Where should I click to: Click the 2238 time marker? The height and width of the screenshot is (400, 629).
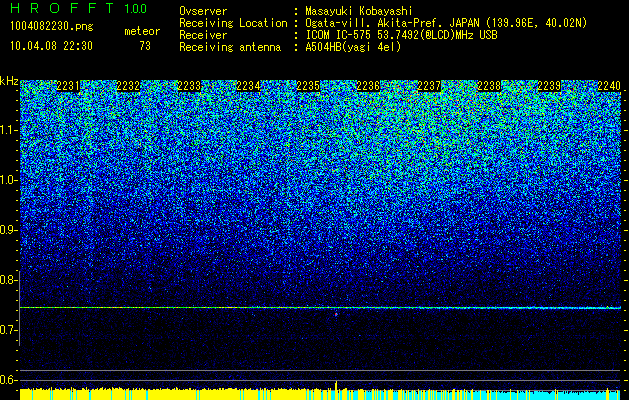point(489,86)
